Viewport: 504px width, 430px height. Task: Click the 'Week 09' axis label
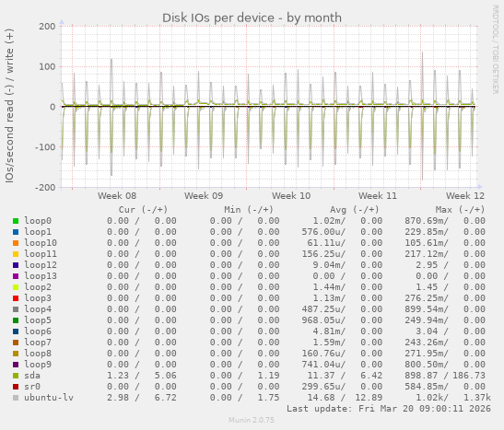click(x=204, y=196)
